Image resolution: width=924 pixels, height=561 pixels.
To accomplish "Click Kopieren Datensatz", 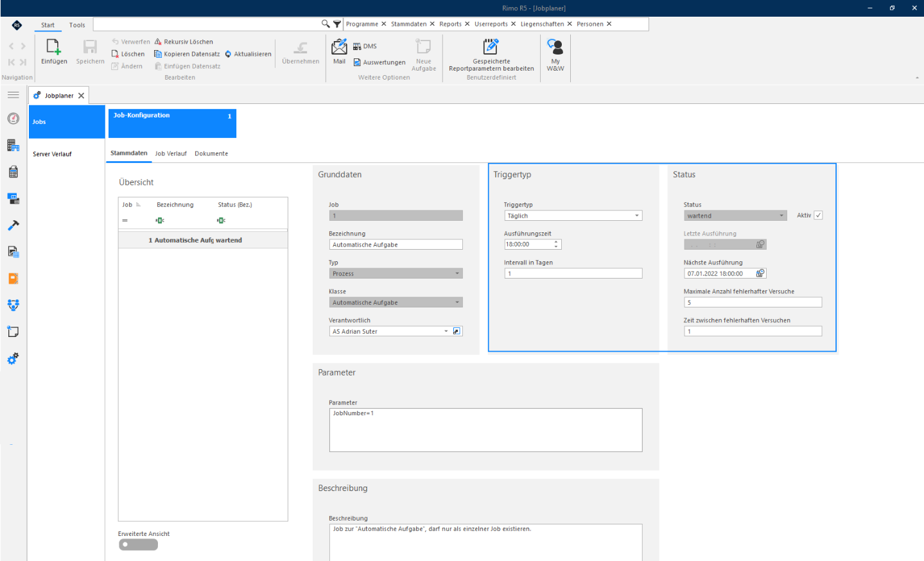I will (x=187, y=54).
